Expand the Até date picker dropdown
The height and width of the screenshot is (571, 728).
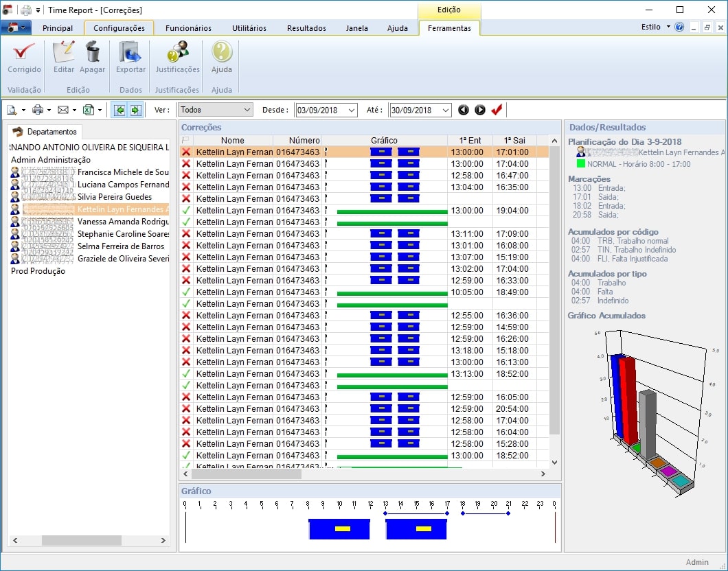446,110
